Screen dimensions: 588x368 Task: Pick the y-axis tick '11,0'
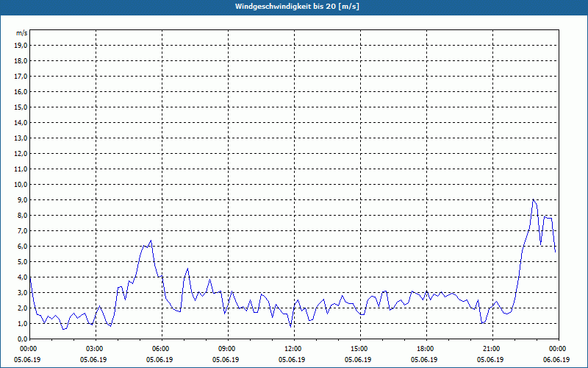pyautogui.click(x=21, y=169)
